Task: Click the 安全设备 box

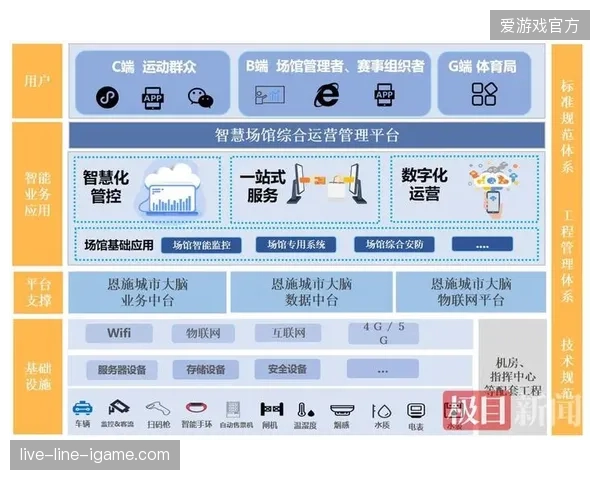Action: point(287,369)
